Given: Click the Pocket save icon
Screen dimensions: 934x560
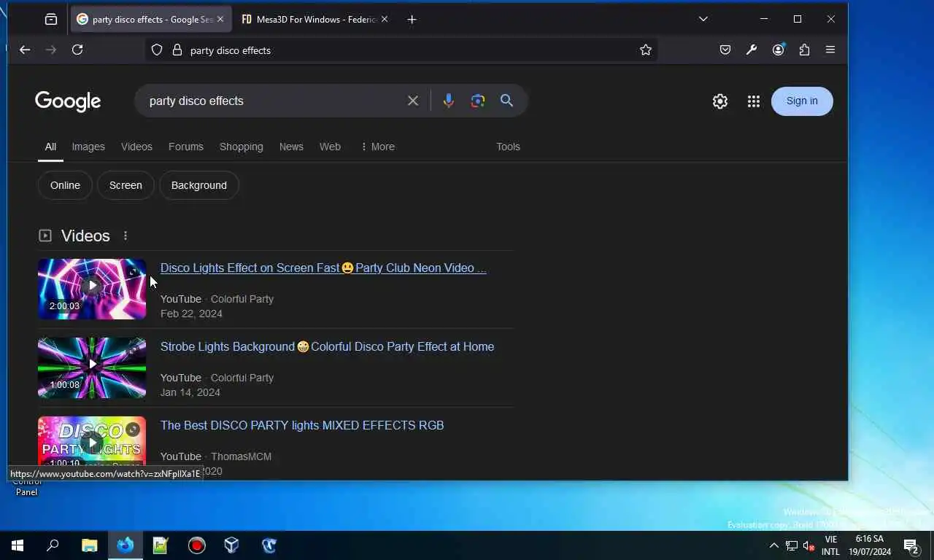Looking at the screenshot, I should tap(725, 50).
